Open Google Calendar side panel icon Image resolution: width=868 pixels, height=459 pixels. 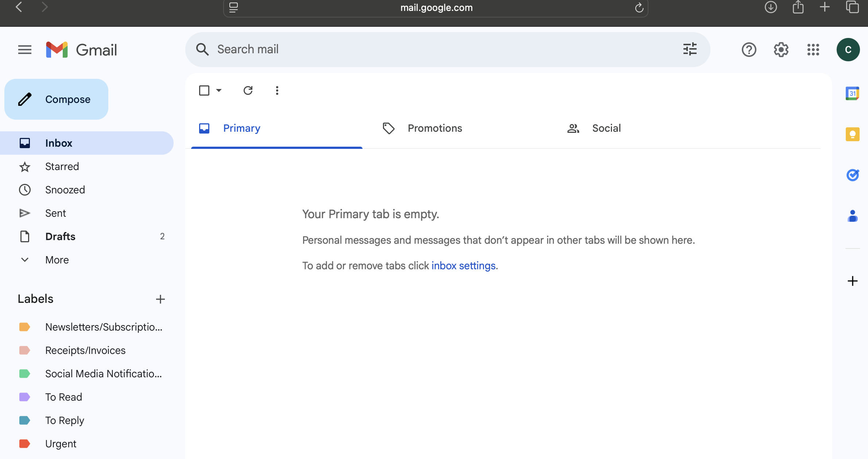(x=852, y=93)
